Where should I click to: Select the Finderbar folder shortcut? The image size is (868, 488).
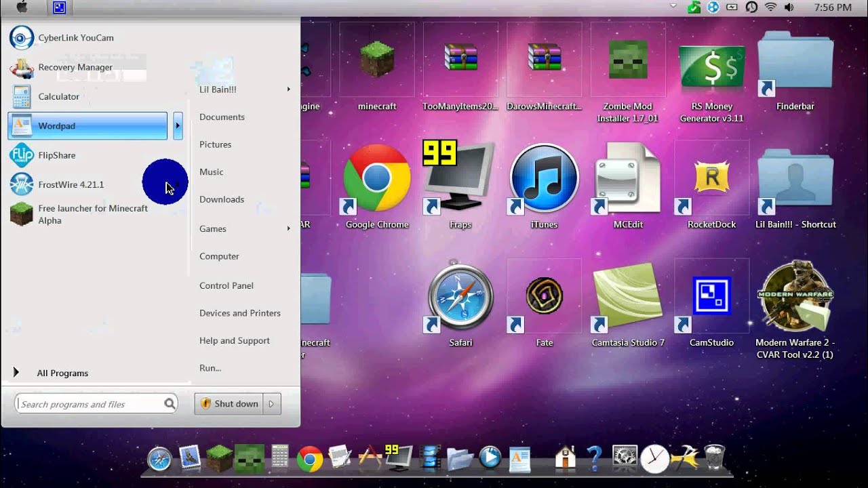click(795, 70)
